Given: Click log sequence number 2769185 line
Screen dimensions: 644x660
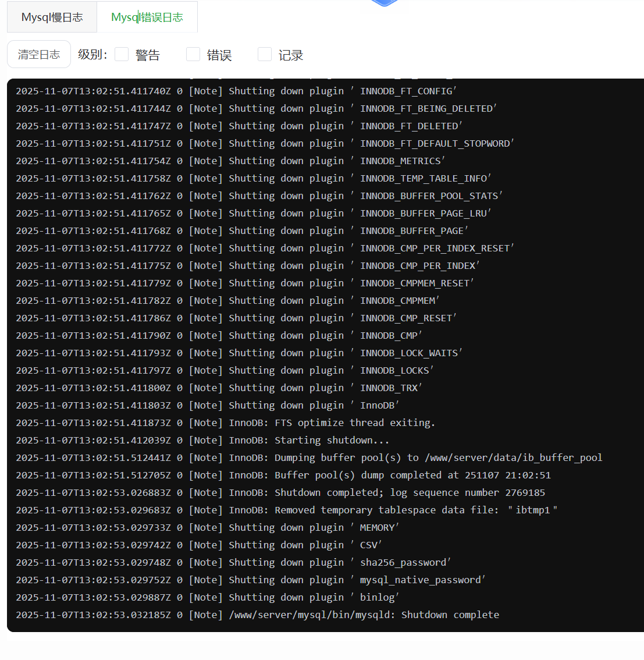Looking at the screenshot, I should click(x=280, y=493).
